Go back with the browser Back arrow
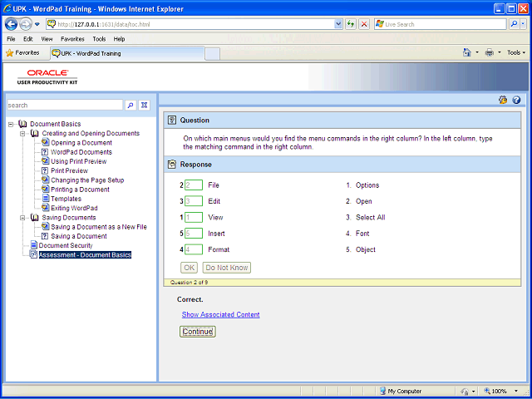The height and width of the screenshot is (399, 532). pyautogui.click(x=11, y=24)
